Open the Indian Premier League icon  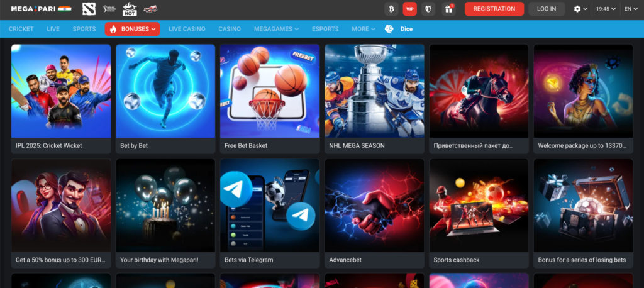(x=109, y=9)
